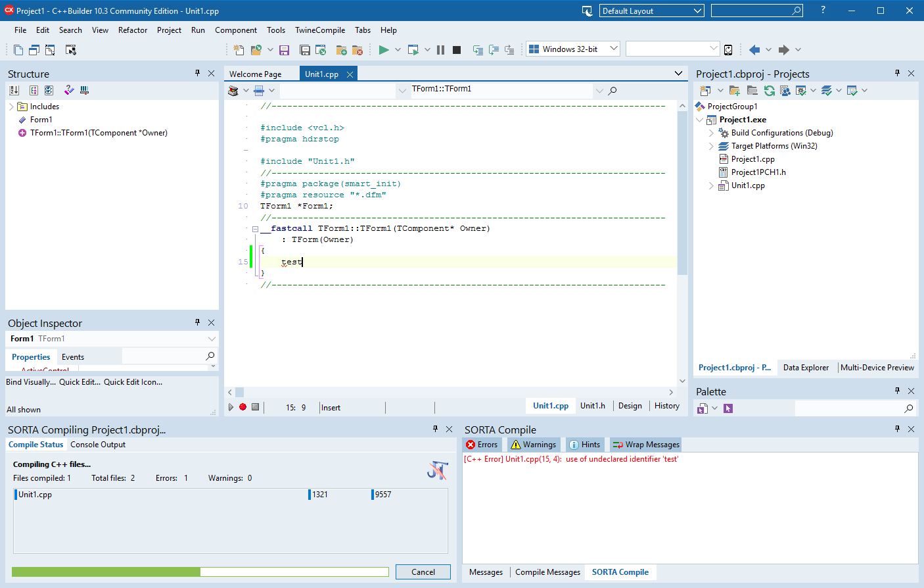
Task: Click the editor vertical scrollbar thumb
Action: (682, 193)
